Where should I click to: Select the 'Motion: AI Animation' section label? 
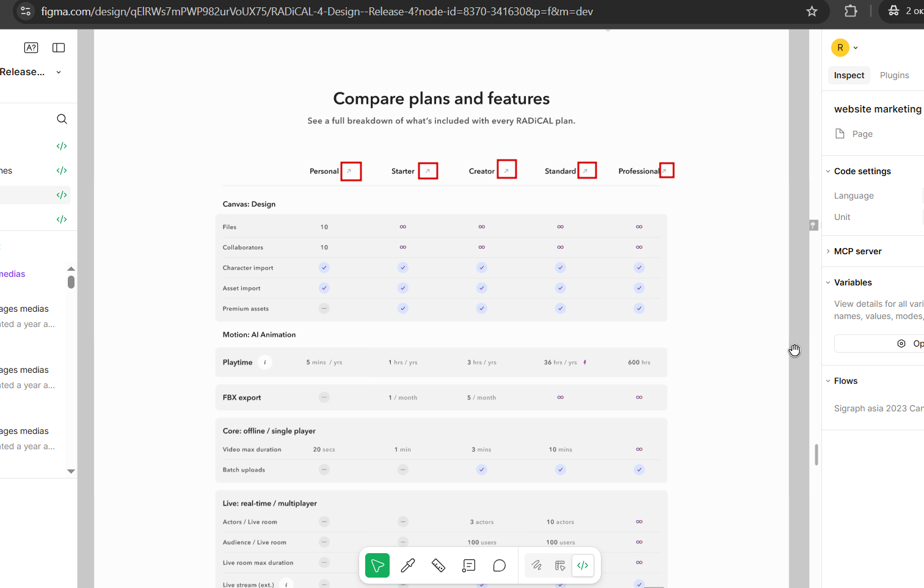pos(259,334)
